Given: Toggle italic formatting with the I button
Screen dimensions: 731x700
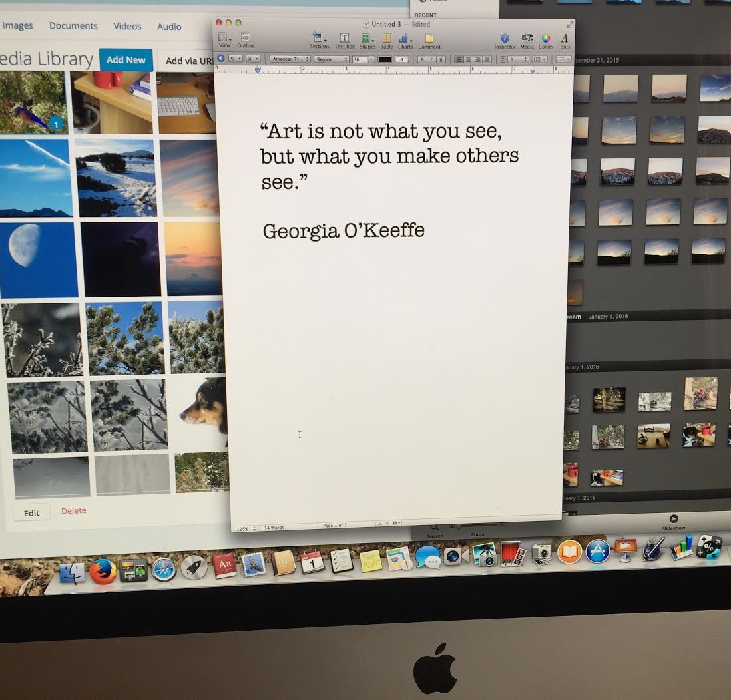Looking at the screenshot, I should coord(431,59).
